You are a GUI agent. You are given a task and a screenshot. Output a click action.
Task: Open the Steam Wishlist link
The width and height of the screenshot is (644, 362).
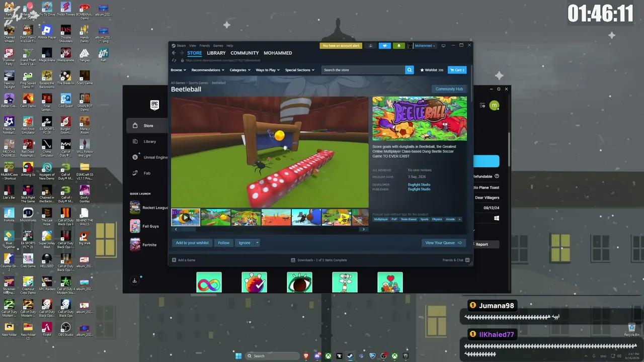click(x=432, y=70)
